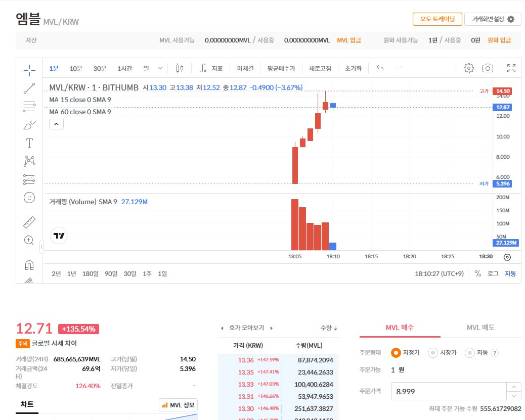
Task: Select the trend line drawing tool
Action: 29,88
